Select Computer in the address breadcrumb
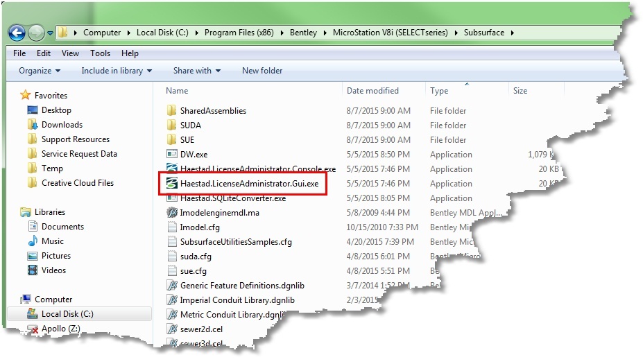The height and width of the screenshot is (364, 643). (x=102, y=33)
